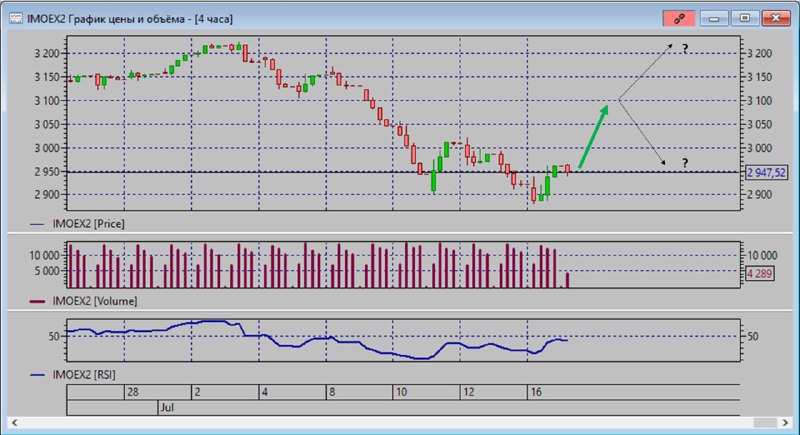
Task: Click the right volume axis label 10 000
Action: [x=762, y=255]
